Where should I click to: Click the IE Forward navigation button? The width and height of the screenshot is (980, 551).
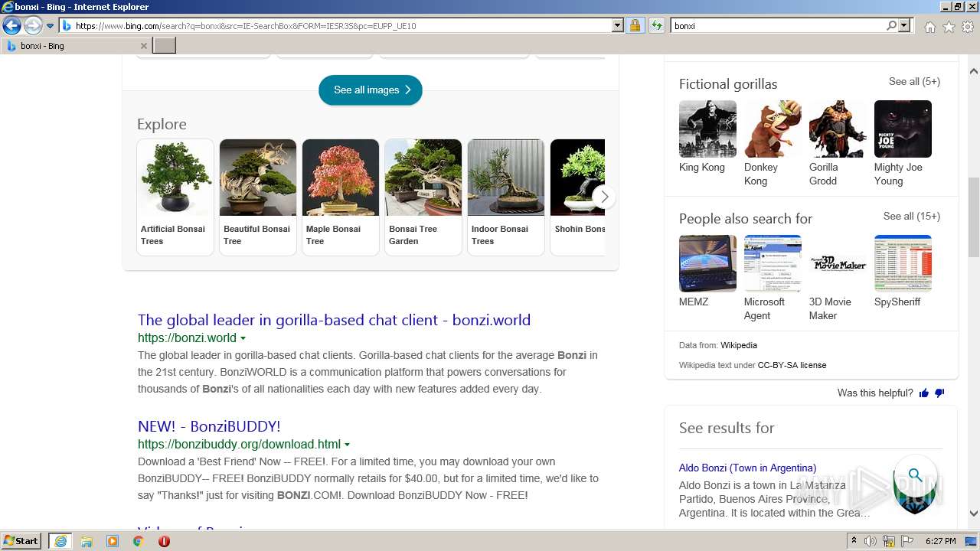coord(33,26)
